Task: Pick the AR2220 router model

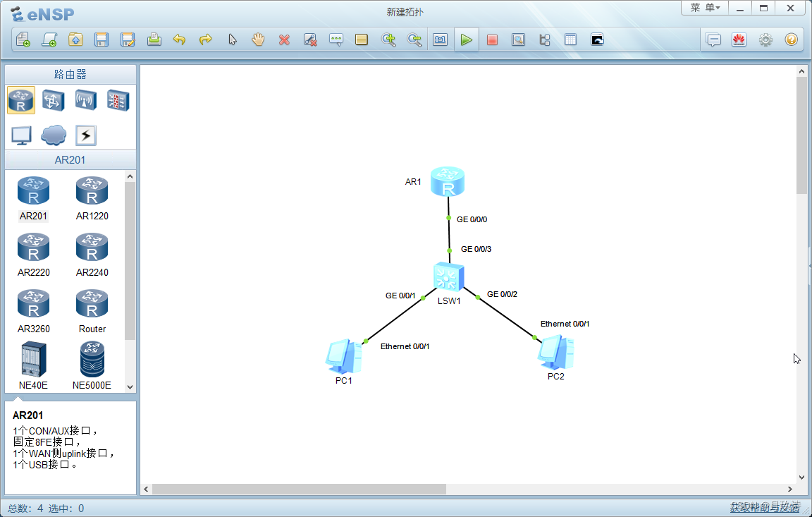Action: (34, 255)
